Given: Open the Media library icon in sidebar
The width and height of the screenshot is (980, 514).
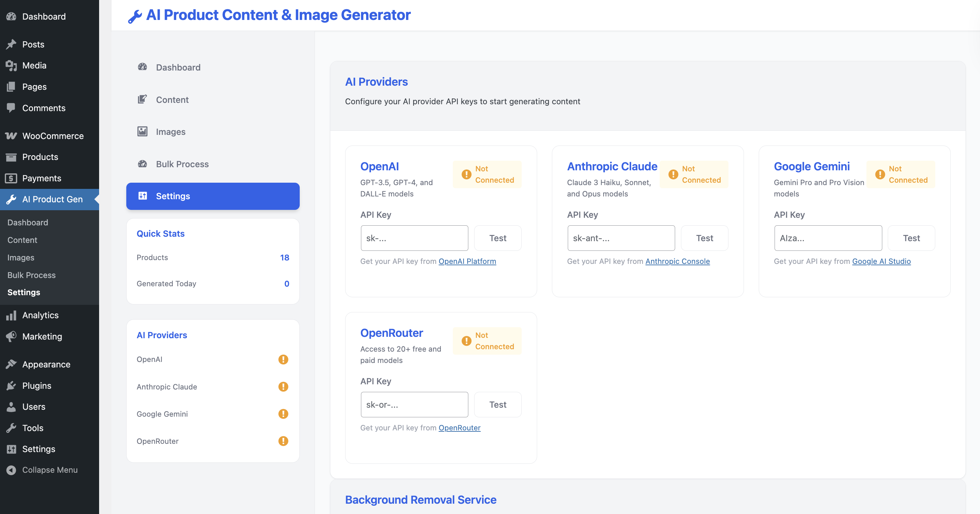Looking at the screenshot, I should 11,65.
